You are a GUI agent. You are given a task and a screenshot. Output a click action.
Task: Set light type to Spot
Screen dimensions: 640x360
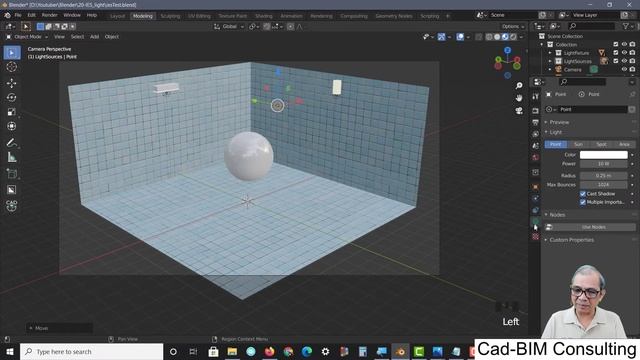[x=601, y=144]
